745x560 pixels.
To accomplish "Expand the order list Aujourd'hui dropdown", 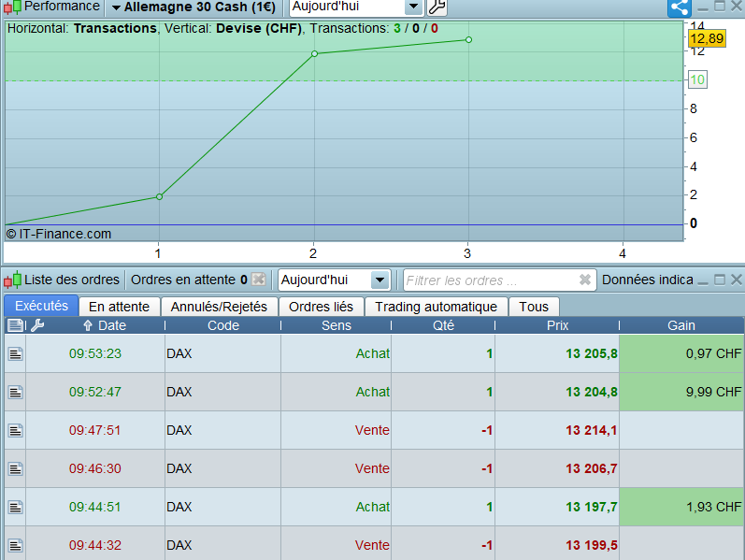I will (x=380, y=280).
